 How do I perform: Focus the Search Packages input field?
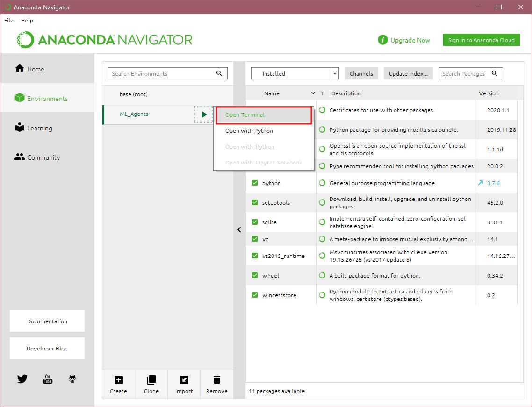[x=471, y=74]
